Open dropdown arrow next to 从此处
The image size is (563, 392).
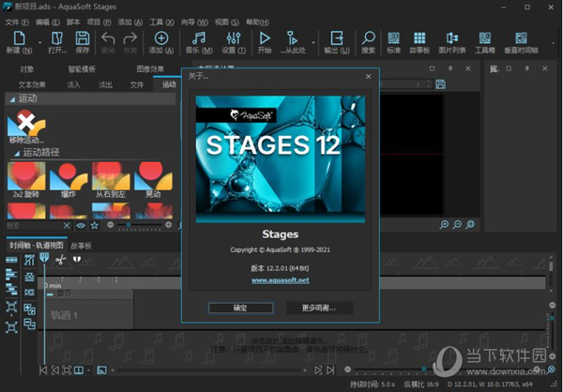[x=313, y=42]
